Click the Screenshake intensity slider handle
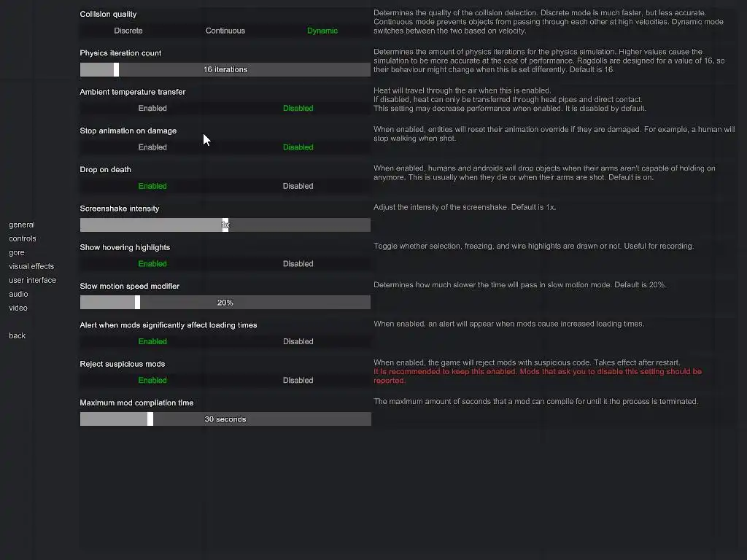 point(225,225)
